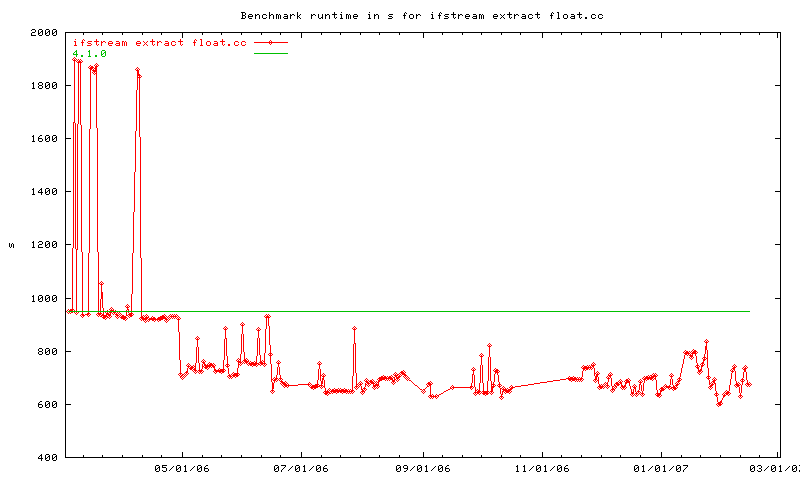Click the y-axis unit label 's'
Viewport: 800px width, 480px height.
(x=11, y=245)
